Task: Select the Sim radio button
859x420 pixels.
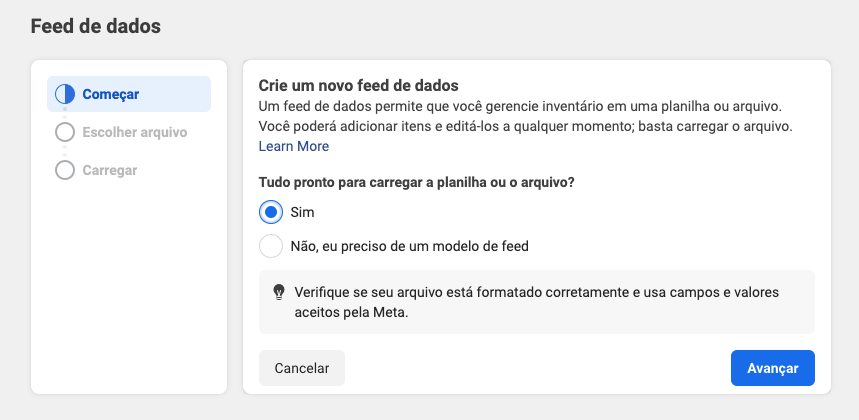Action: click(271, 212)
